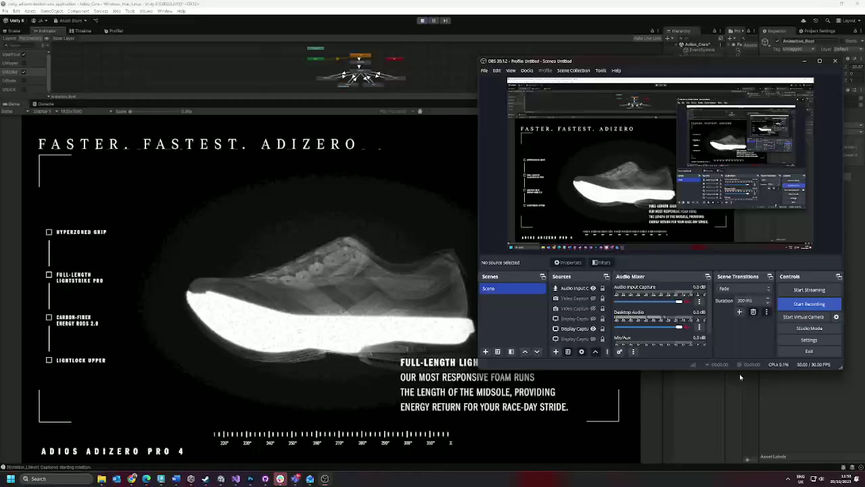This screenshot has height=487, width=865.
Task: Adjust Audio Input Capture volume slider
Action: (648, 302)
